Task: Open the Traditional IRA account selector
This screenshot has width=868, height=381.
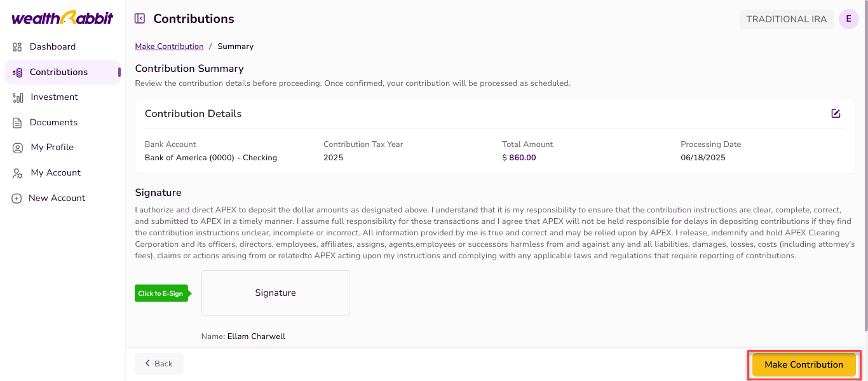Action: 786,19
